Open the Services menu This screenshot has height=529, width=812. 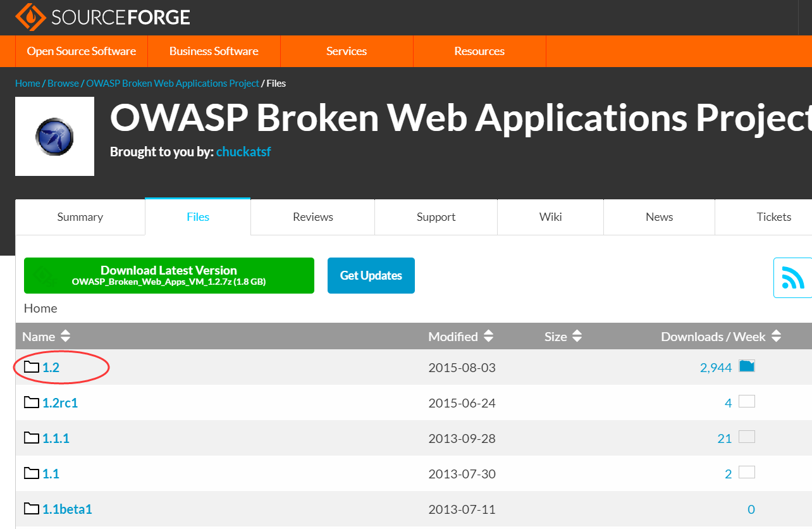(346, 51)
